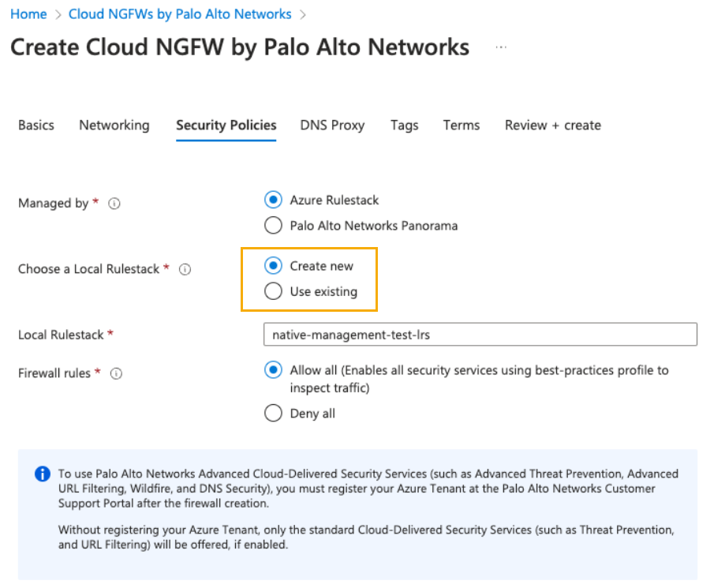Select Palo Alto Networks Panorama option
710x588 pixels.
[x=273, y=226]
